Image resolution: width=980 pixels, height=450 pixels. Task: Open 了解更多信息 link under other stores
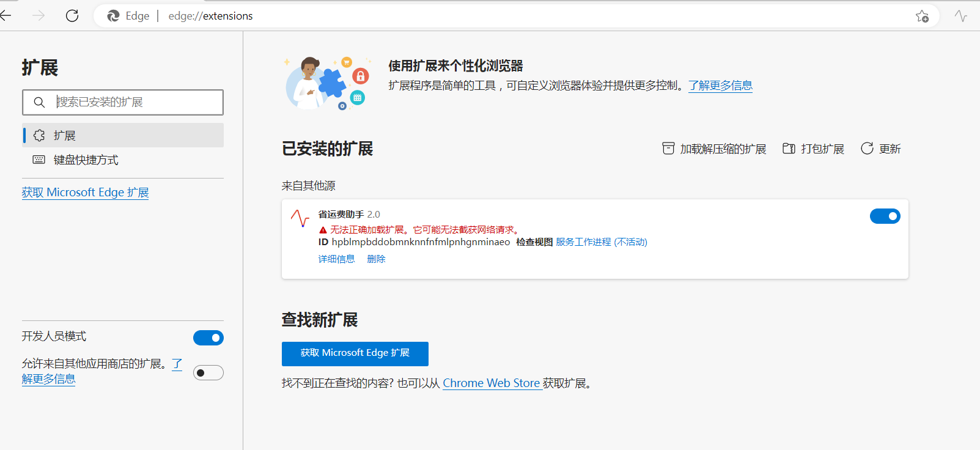pos(49,378)
